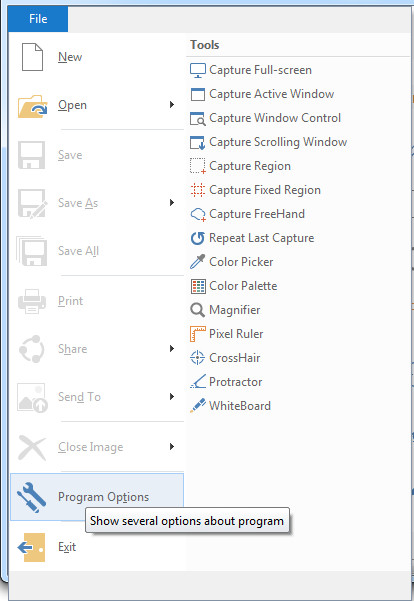414x601 pixels.
Task: Open the Magnifier tool icon
Action: coord(198,310)
